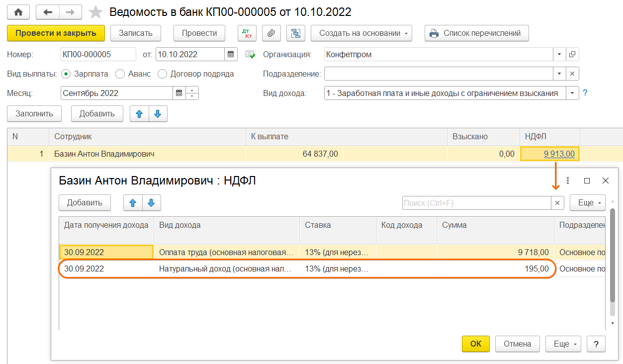Open the Еще menu beside search
623x364 pixels.
pos(587,203)
